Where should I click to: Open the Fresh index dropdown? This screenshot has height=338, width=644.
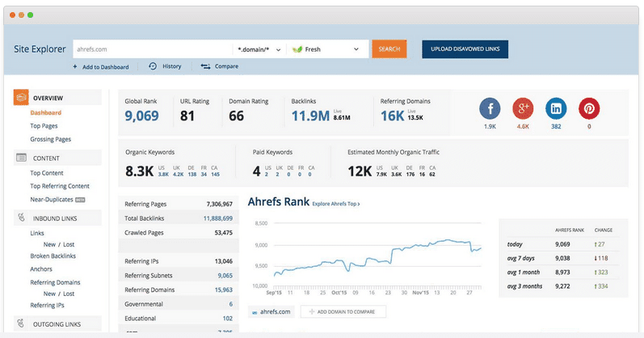(327, 49)
